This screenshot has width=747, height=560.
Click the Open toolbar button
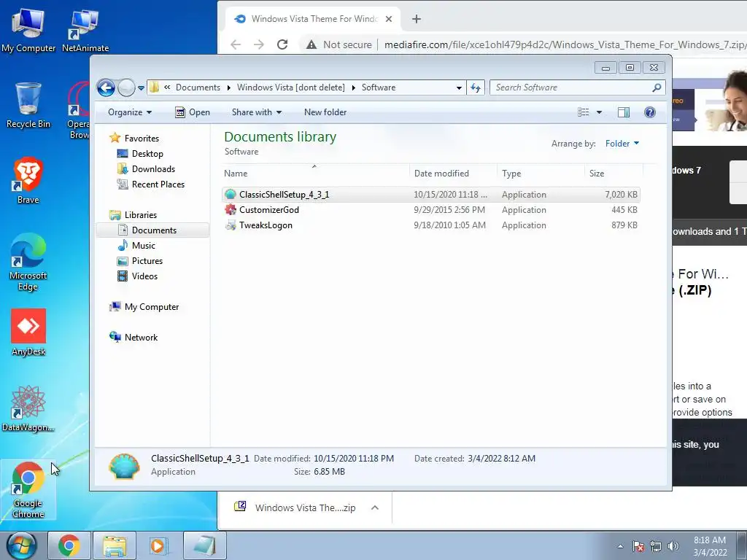coord(193,112)
